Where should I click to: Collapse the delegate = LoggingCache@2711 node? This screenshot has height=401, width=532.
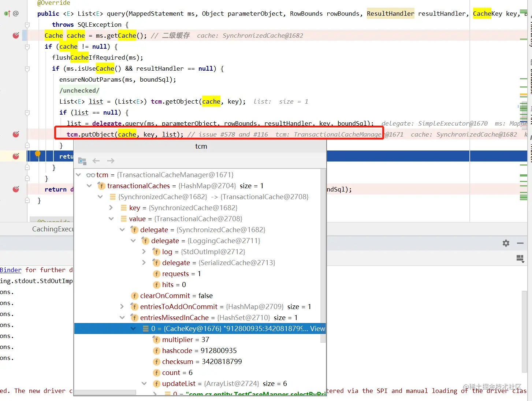(x=133, y=241)
